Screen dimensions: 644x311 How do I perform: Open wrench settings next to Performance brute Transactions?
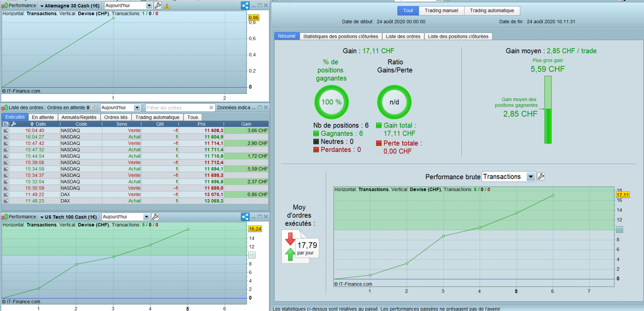(x=541, y=177)
